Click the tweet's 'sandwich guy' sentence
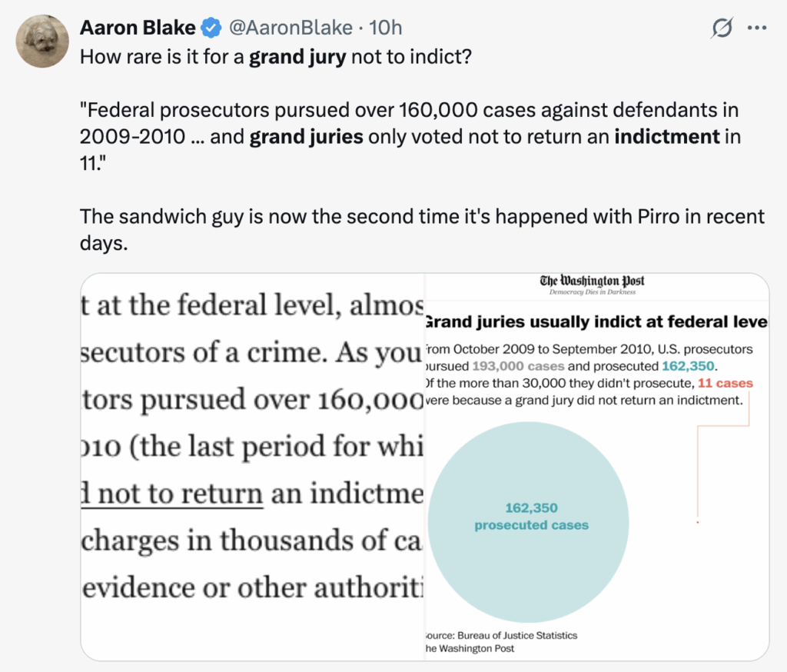 click(422, 230)
